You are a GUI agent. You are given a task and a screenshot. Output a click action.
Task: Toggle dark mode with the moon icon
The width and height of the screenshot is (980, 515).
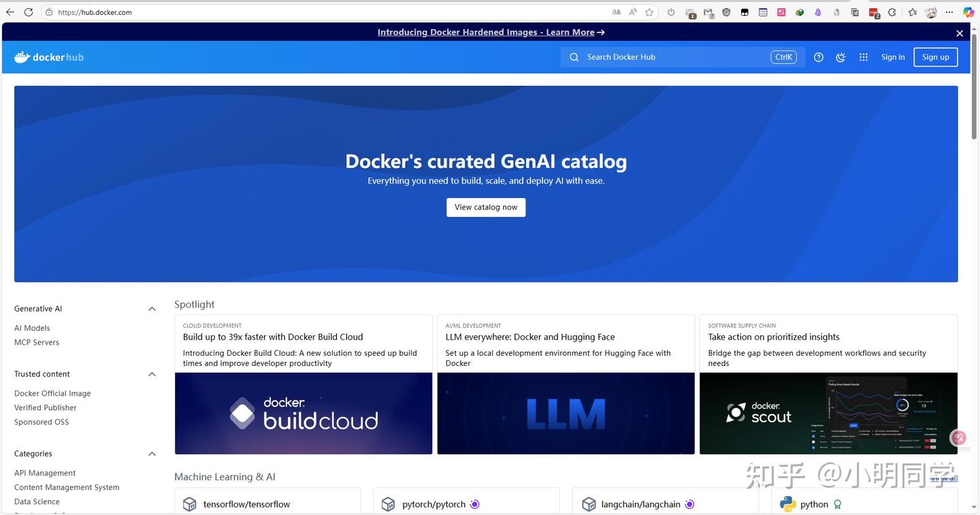click(840, 57)
